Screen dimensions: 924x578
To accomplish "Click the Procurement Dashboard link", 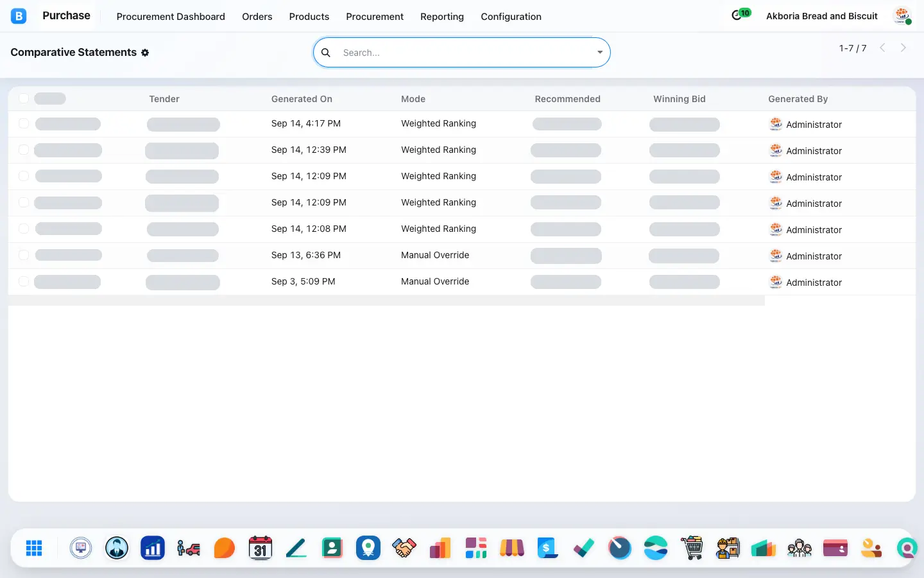I will [x=171, y=17].
